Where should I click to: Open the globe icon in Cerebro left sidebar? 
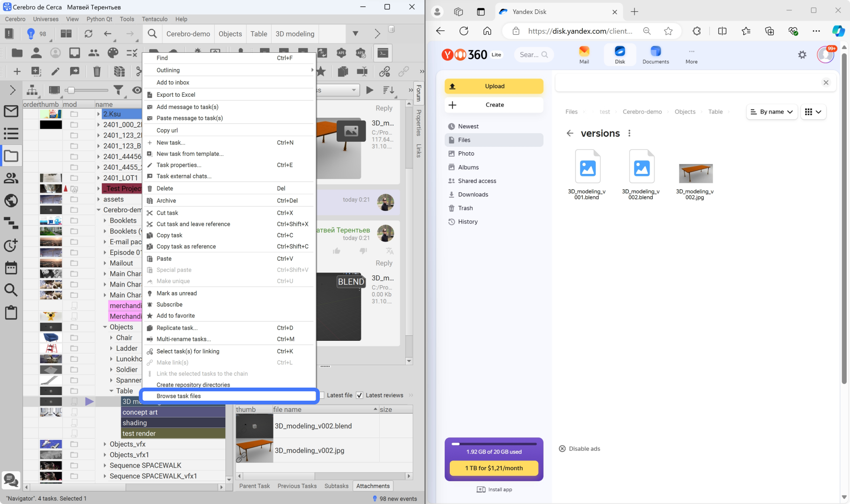pyautogui.click(x=11, y=201)
